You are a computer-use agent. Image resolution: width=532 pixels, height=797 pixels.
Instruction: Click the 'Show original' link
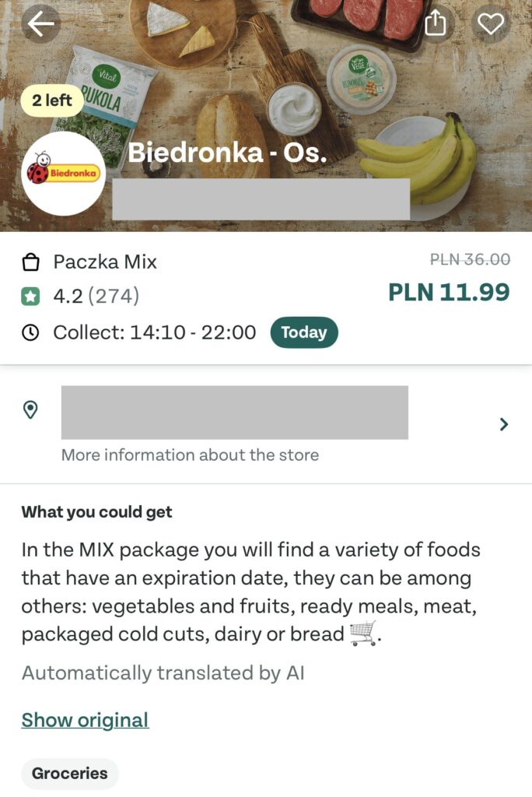coord(85,720)
